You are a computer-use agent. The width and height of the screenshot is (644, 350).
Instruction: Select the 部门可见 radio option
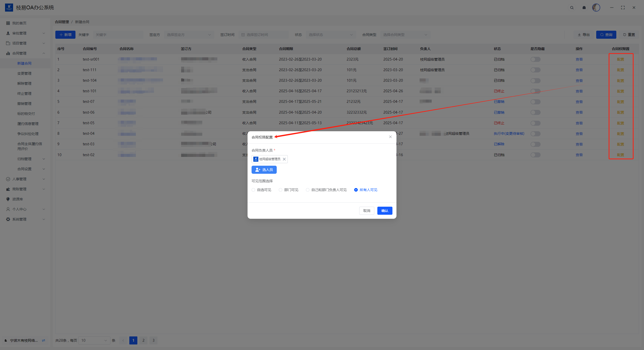click(x=280, y=190)
